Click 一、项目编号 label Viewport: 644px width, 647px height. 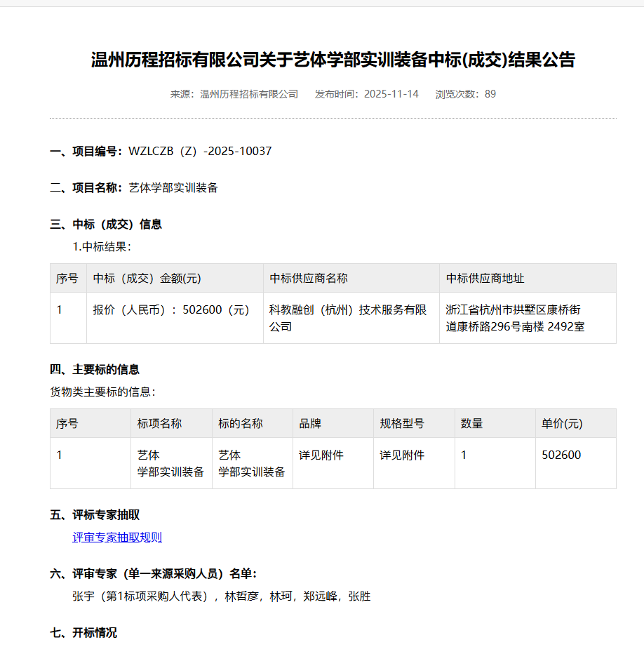coord(86,152)
